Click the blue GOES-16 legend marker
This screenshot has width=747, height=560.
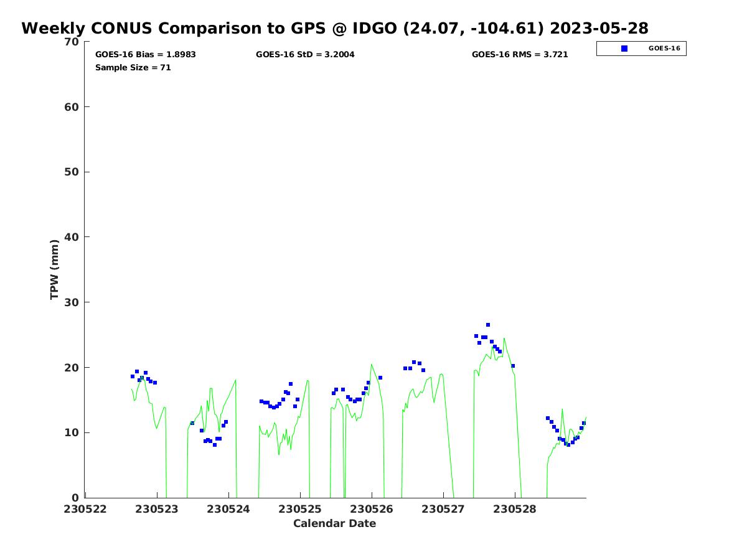coord(624,49)
